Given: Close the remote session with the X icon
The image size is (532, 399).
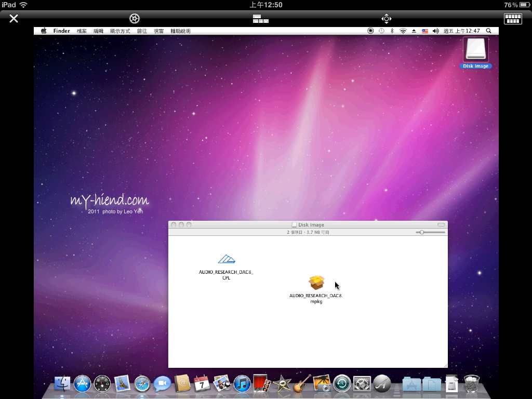Looking at the screenshot, I should pos(14,18).
